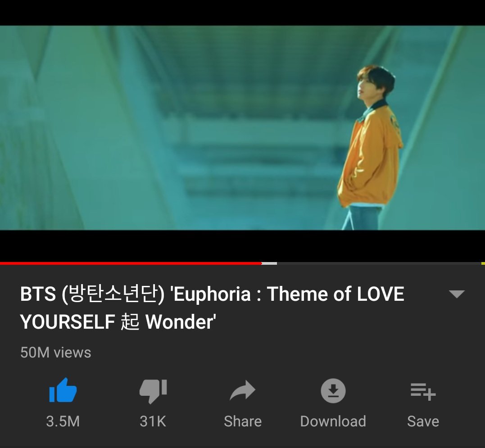Click the 3.5M likes count label

pyautogui.click(x=63, y=421)
